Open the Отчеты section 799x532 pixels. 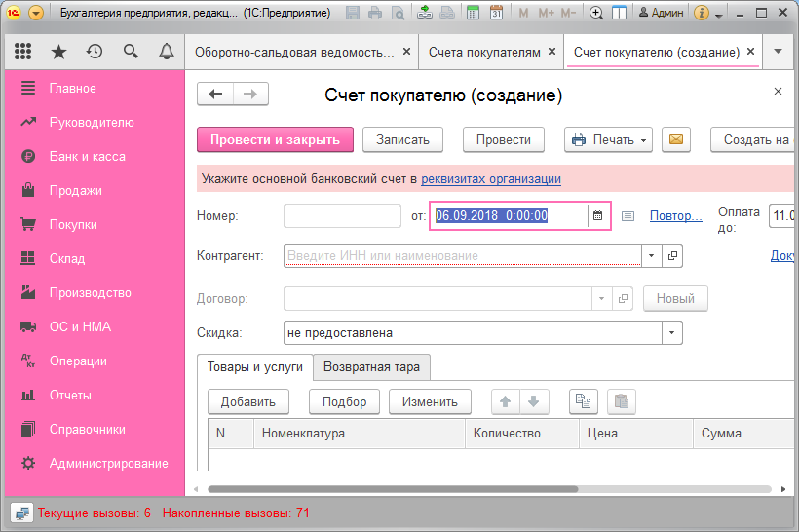click(x=95, y=395)
